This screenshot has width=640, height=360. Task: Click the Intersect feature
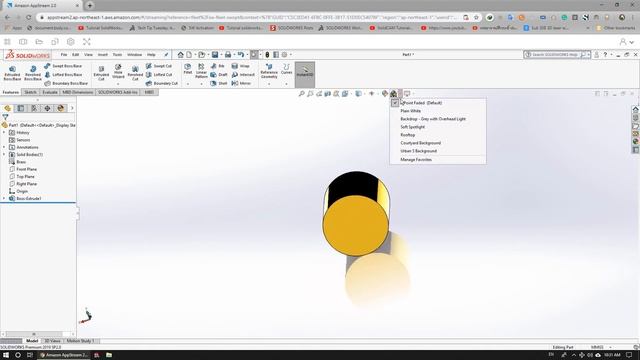[x=243, y=75]
